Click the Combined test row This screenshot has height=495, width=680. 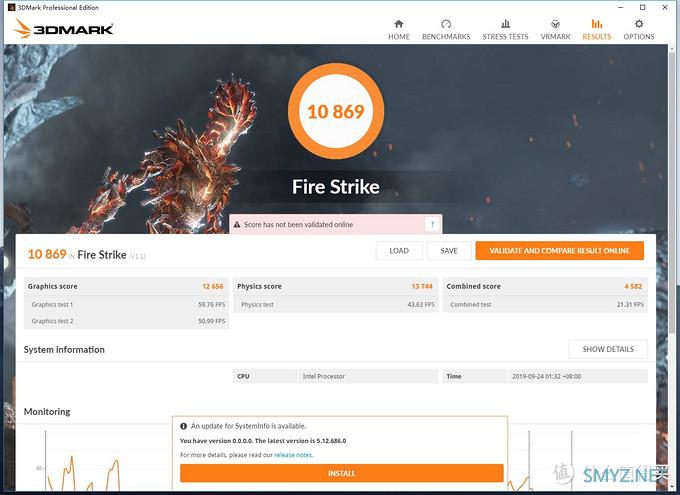(546, 305)
